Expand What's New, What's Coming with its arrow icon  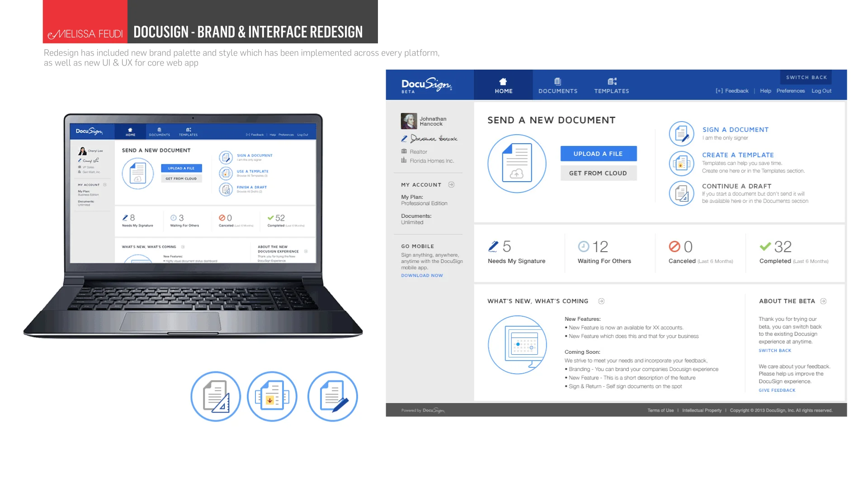pyautogui.click(x=601, y=301)
